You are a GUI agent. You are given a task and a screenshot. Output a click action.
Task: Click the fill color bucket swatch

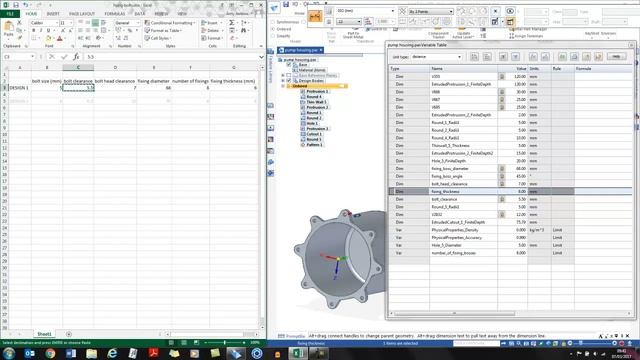click(x=48, y=38)
